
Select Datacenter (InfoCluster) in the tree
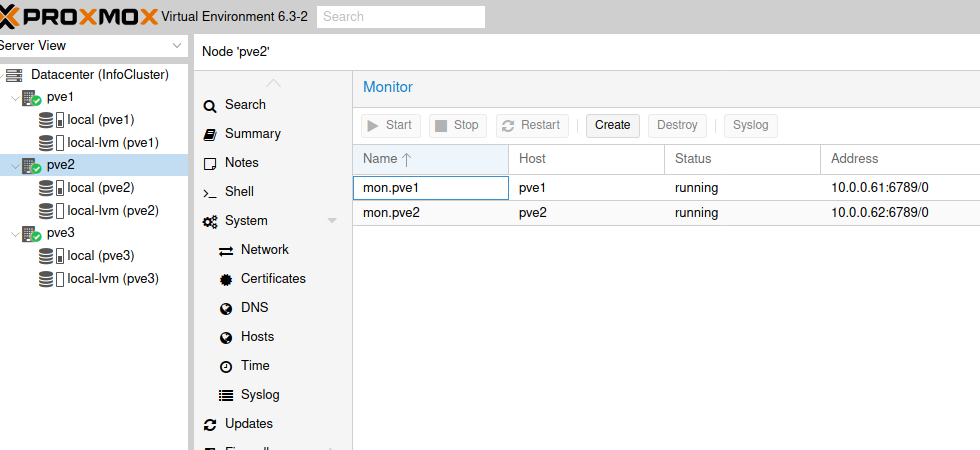click(100, 74)
